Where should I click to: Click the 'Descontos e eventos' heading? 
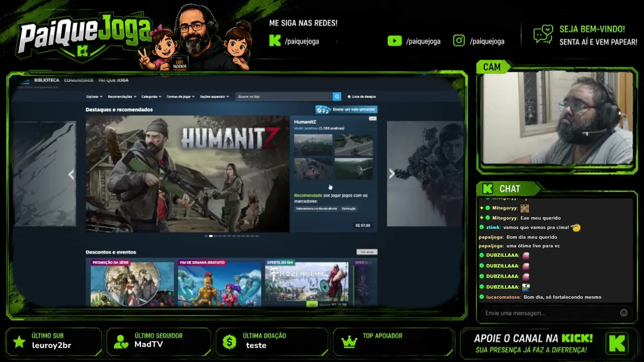pyautogui.click(x=111, y=252)
